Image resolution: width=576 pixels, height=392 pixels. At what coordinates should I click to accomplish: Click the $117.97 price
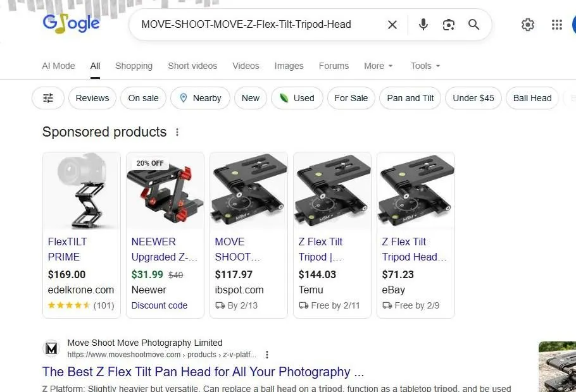coord(234,274)
